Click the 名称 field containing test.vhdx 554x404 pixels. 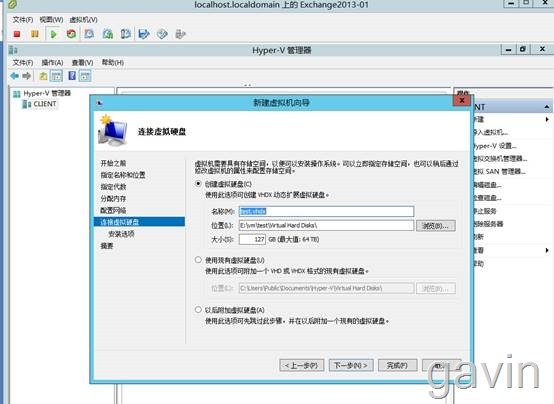point(326,211)
